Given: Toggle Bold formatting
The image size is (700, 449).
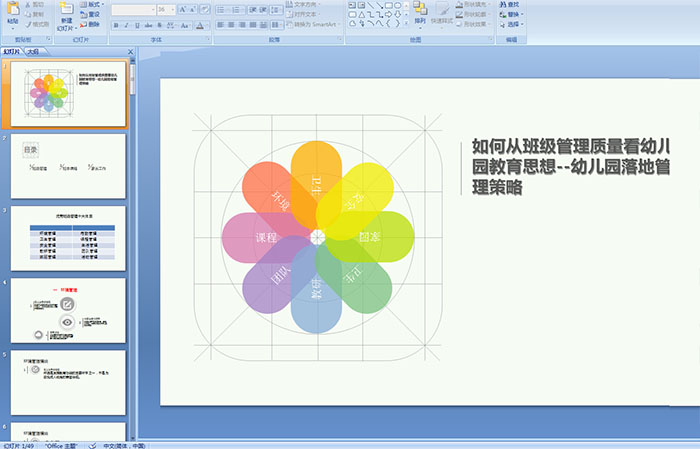Looking at the screenshot, I should 116,25.
